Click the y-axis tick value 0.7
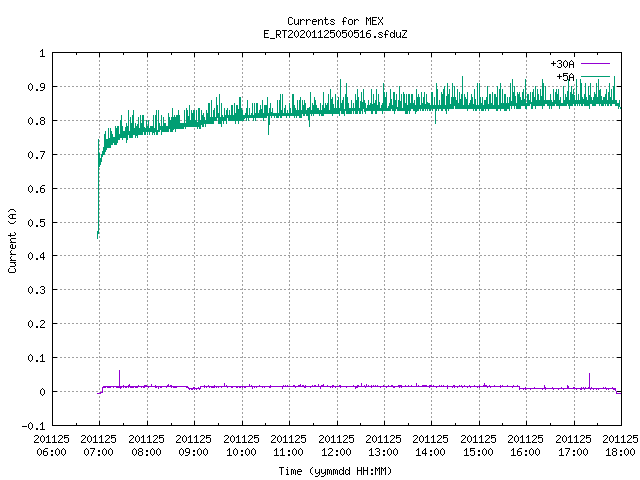Image resolution: width=640 pixels, height=480 pixels. pyautogui.click(x=36, y=155)
